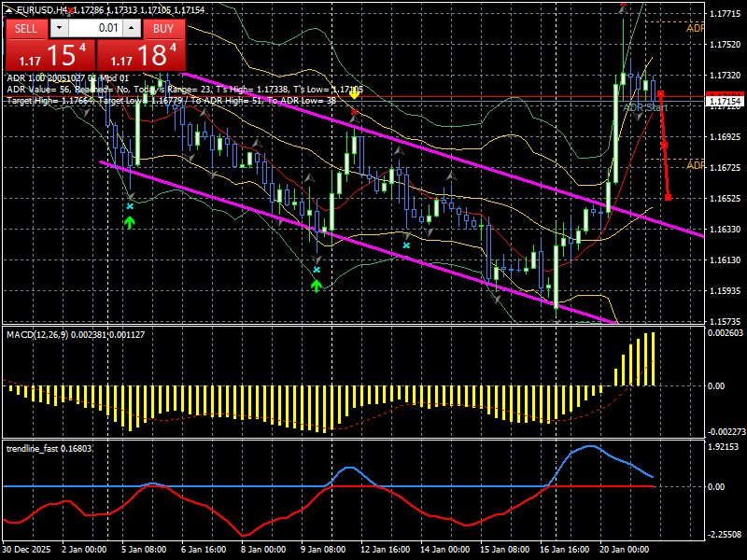Select the top red forecast line node

pyautogui.click(x=660, y=94)
